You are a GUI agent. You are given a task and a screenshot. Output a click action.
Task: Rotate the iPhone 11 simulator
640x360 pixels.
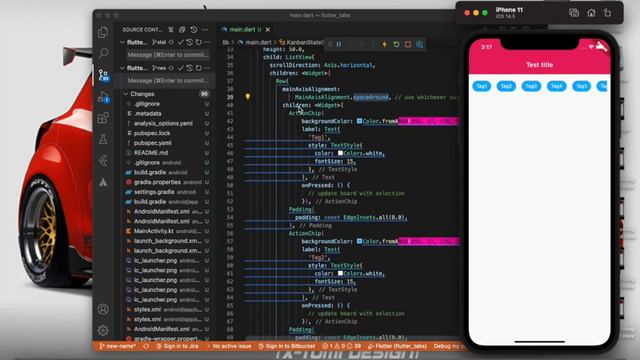click(607, 13)
